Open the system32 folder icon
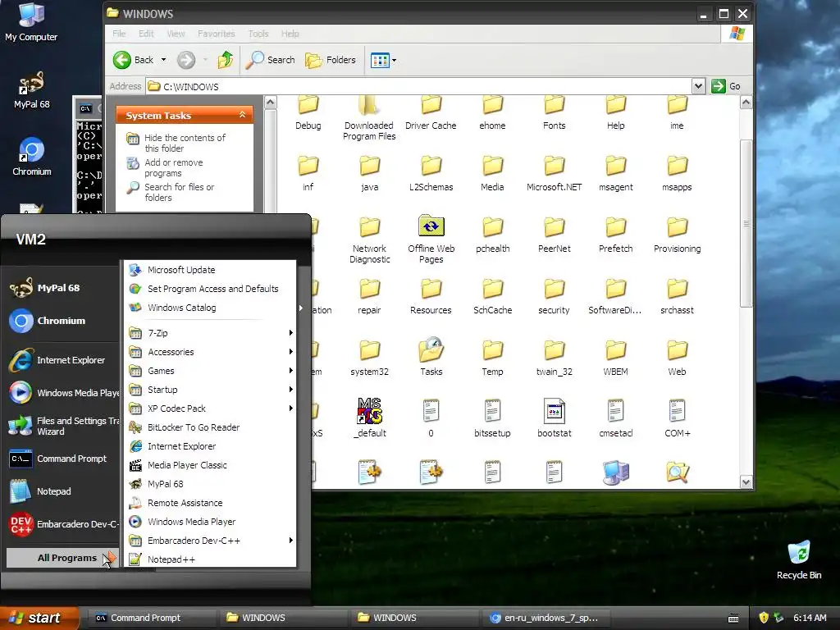The width and height of the screenshot is (840, 630). [369, 351]
